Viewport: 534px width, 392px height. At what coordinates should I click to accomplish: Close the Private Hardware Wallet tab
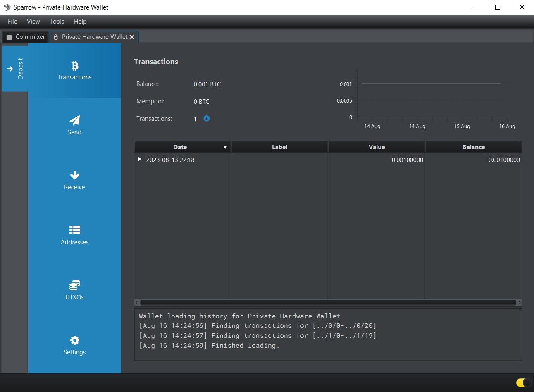point(132,37)
